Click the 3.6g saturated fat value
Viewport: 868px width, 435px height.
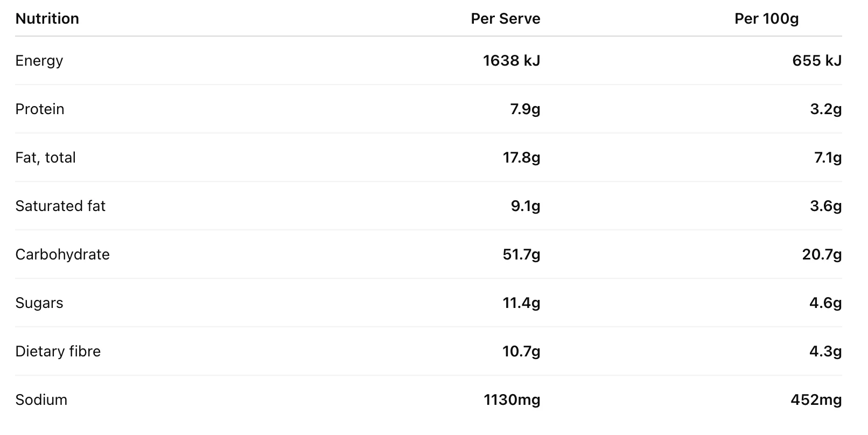[826, 206]
